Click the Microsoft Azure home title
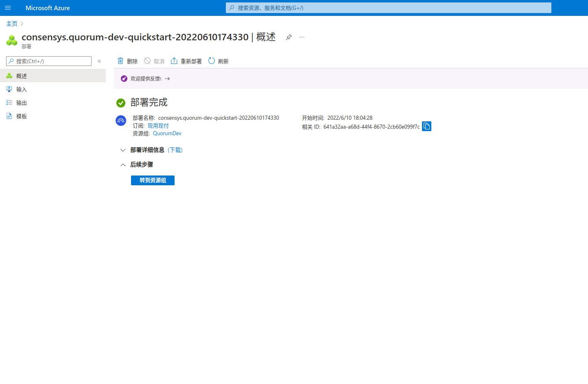588x384 pixels. [x=48, y=8]
